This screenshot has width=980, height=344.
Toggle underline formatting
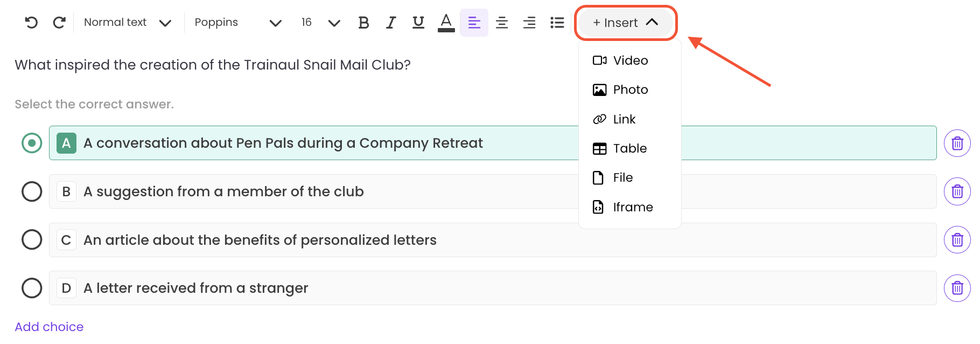(418, 22)
